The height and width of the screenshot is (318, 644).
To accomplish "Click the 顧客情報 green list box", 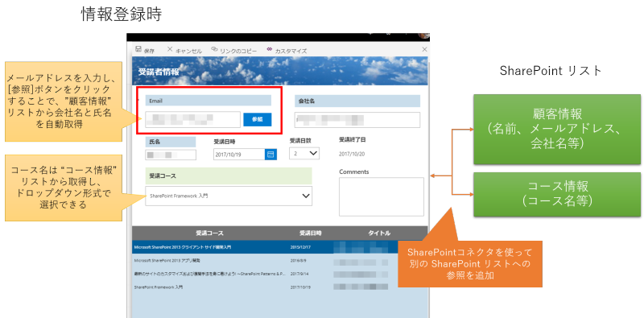I will click(x=557, y=130).
